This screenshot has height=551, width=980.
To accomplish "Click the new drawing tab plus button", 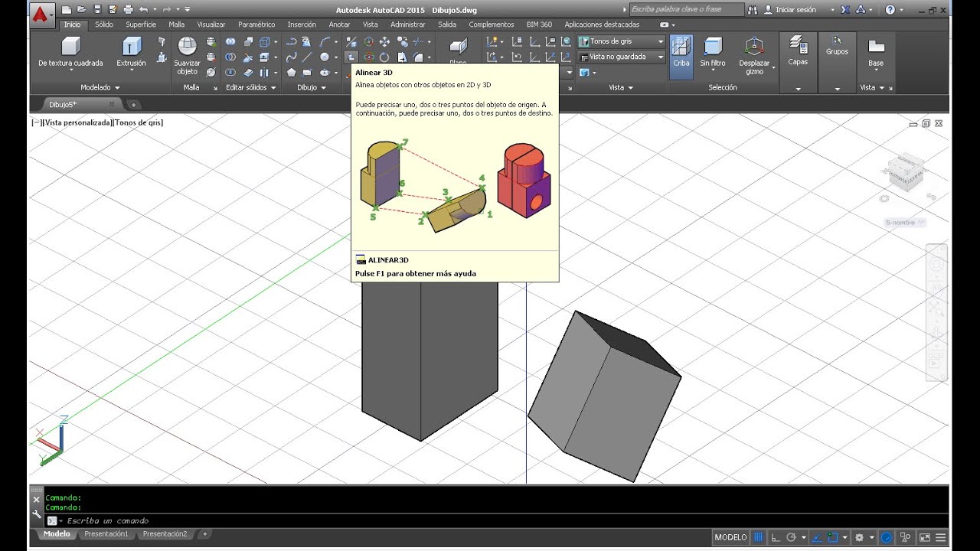I will 133,104.
